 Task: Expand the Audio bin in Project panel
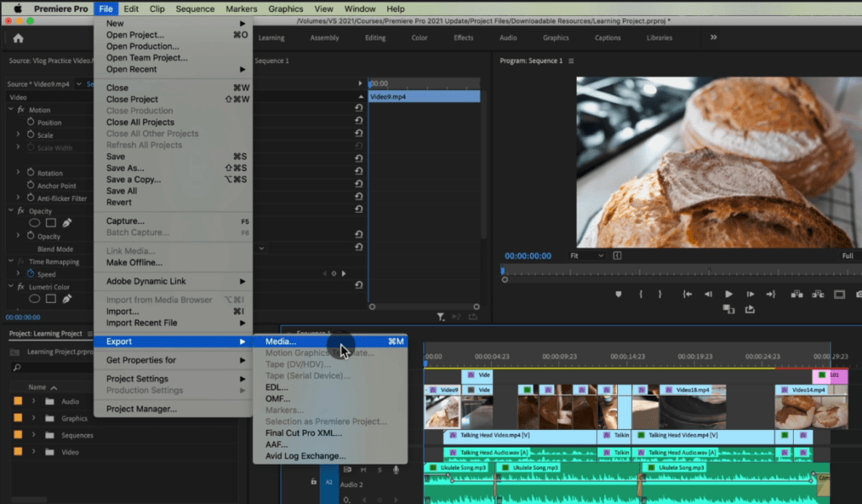pyautogui.click(x=34, y=401)
